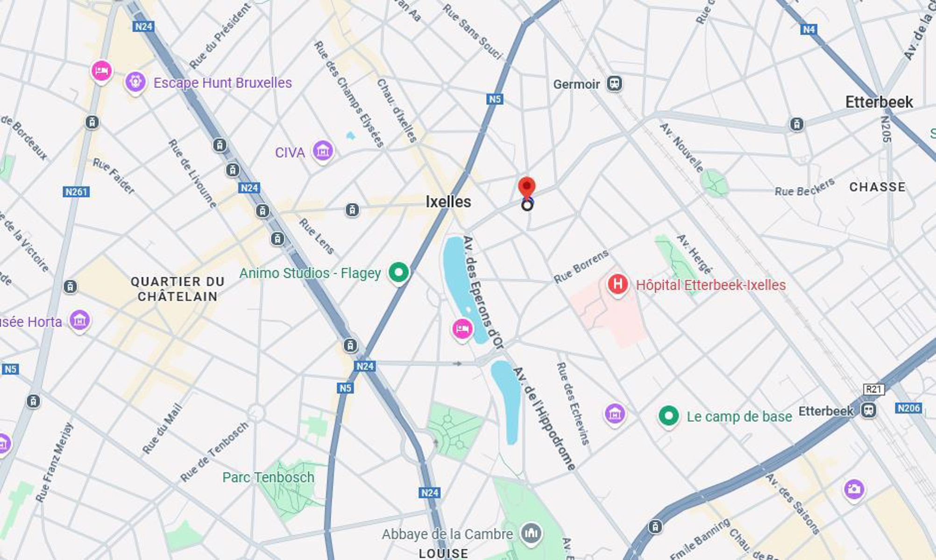Click the Etterbeek municipality label
936x560 pixels.
coord(879,102)
